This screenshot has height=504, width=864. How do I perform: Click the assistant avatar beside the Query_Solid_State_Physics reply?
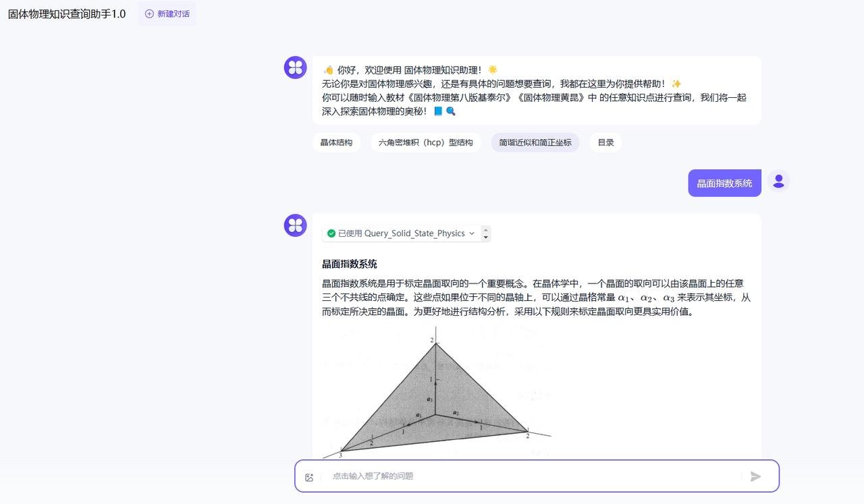tap(295, 225)
